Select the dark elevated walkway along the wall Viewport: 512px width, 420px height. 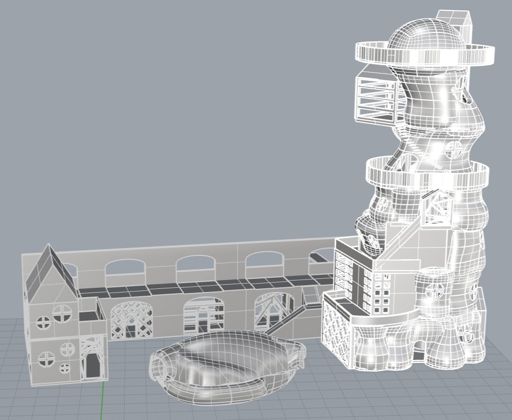point(199,286)
